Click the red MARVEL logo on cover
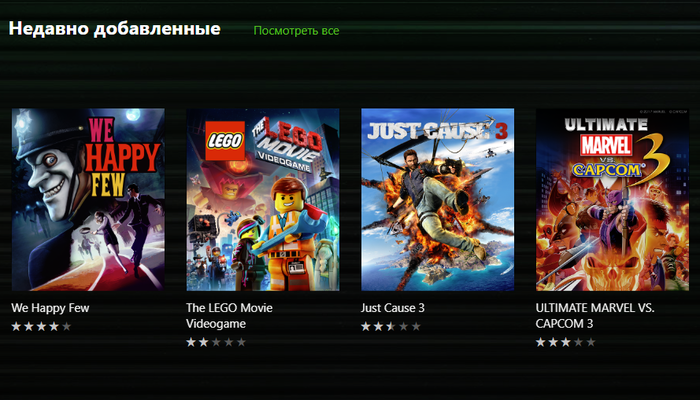 [605, 145]
